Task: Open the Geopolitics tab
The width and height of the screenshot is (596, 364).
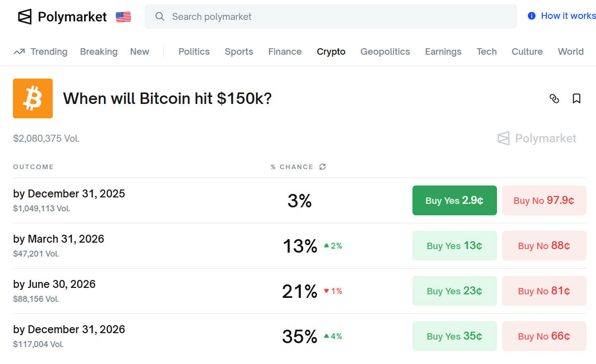Action: coord(385,51)
